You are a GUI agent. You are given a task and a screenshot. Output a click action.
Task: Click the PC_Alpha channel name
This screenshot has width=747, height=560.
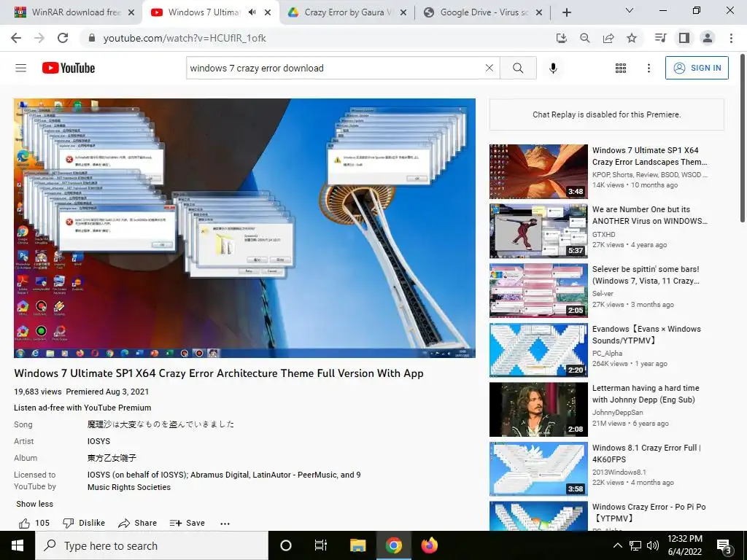pyautogui.click(x=608, y=354)
